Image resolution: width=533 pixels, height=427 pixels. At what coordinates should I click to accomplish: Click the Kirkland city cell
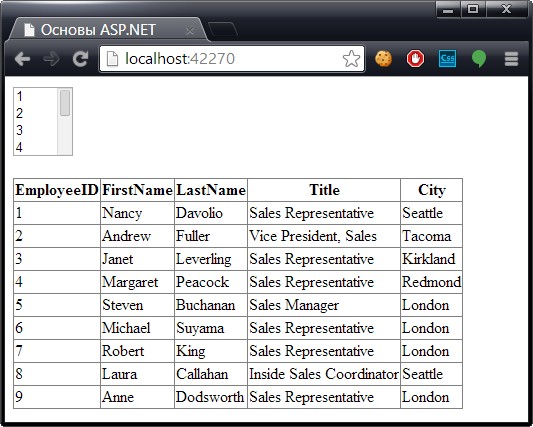[x=431, y=259]
